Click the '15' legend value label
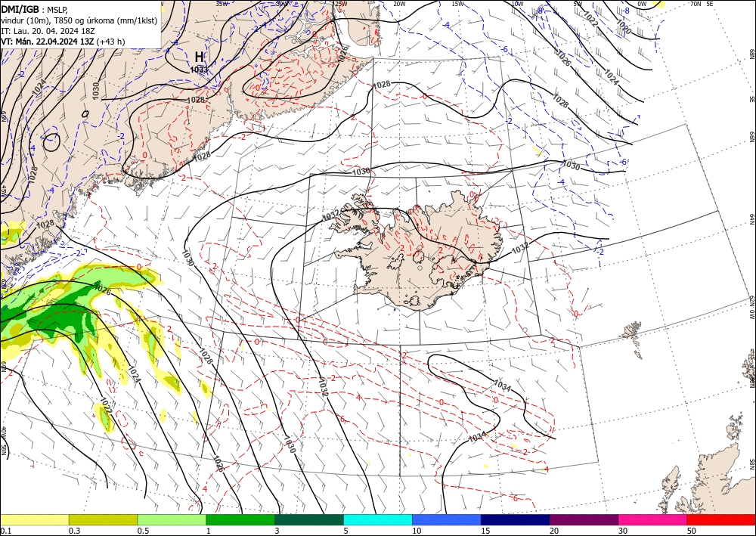Image resolution: width=756 pixels, height=536 pixels. click(485, 531)
